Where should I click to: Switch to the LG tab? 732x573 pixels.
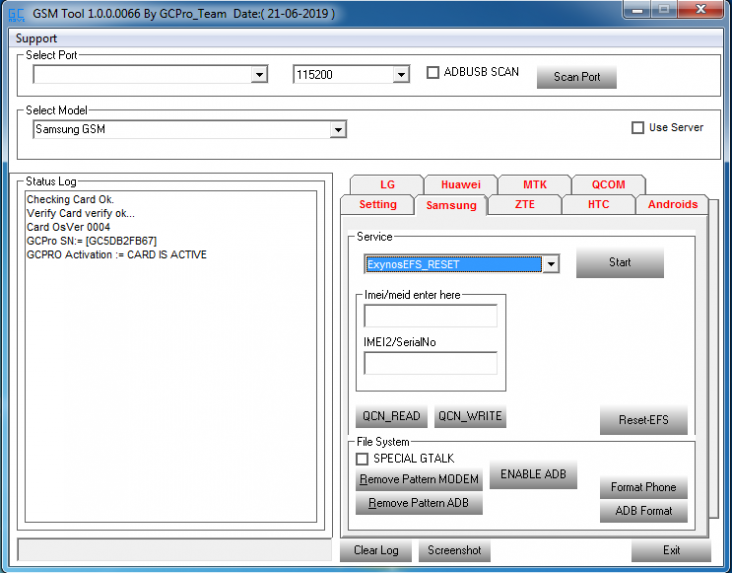[387, 184]
